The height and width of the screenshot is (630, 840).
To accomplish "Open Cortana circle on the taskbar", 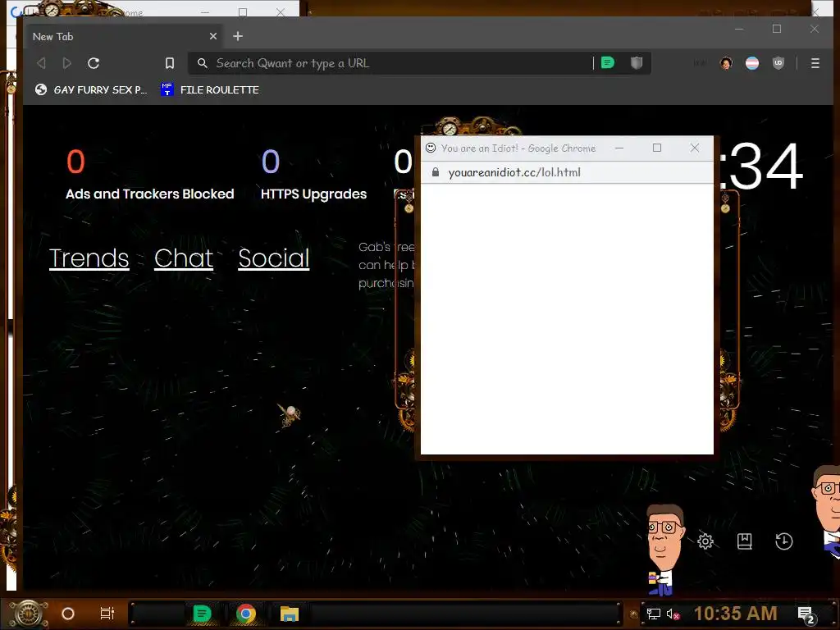I will point(68,614).
